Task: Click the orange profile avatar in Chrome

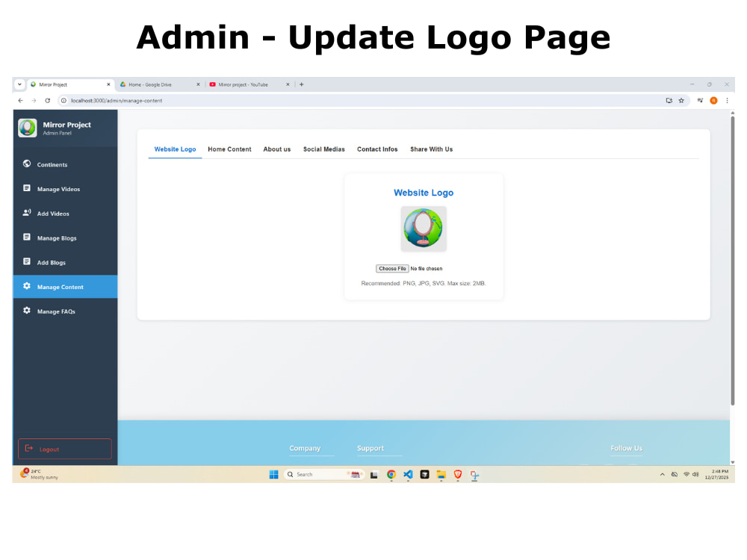Action: click(713, 101)
